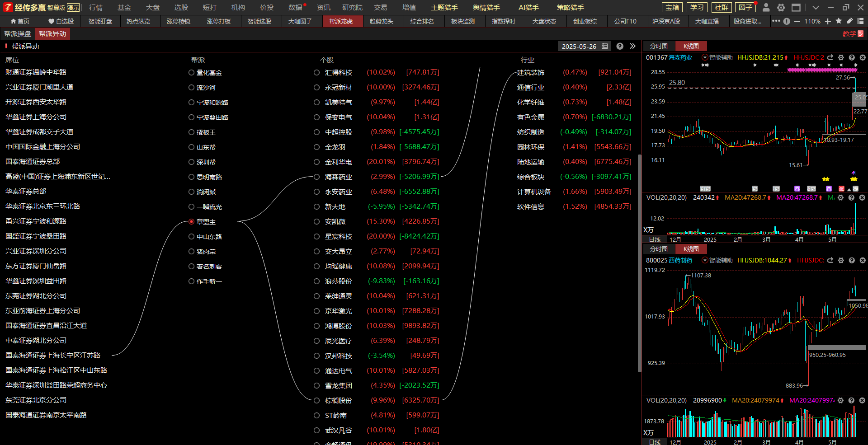This screenshot has height=445, width=868.
Task: Open the 日线 period selector on 海森药业 chart
Action: coord(655,239)
